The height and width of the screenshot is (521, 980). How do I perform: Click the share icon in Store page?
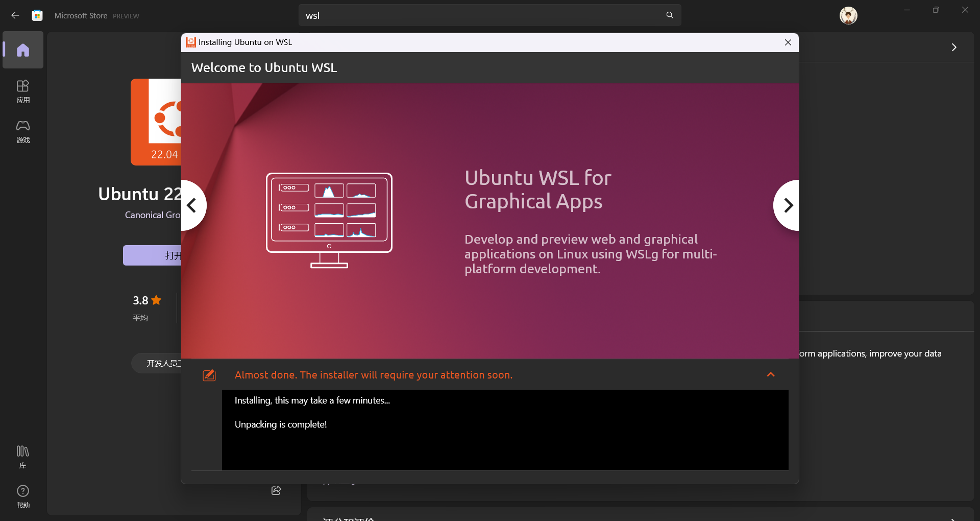276,490
